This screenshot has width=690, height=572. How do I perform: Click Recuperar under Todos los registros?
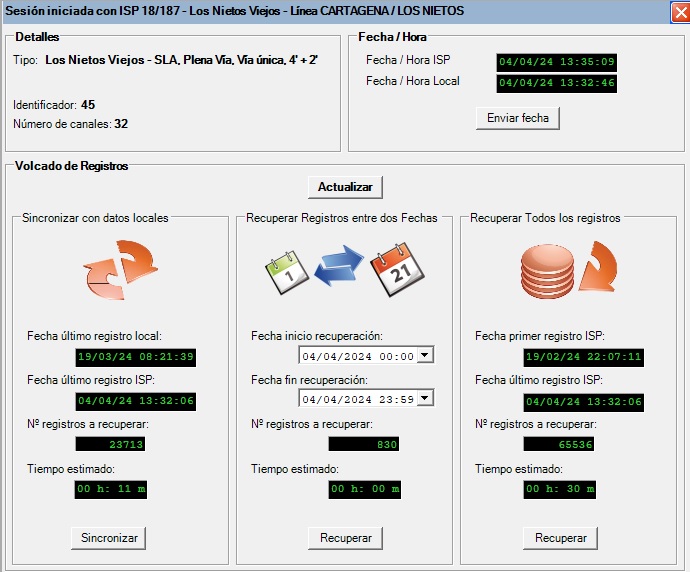[561, 538]
